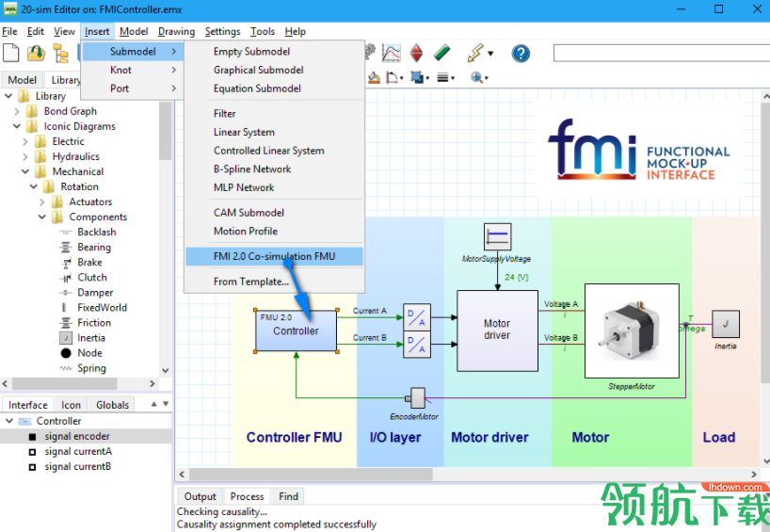
Task: Click library tree scroll-down arrow
Action: pos(166,371)
